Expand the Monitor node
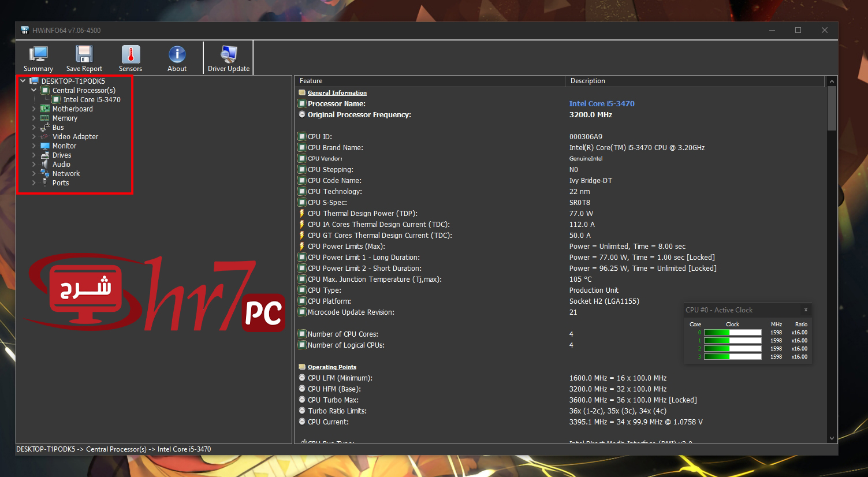 33,146
